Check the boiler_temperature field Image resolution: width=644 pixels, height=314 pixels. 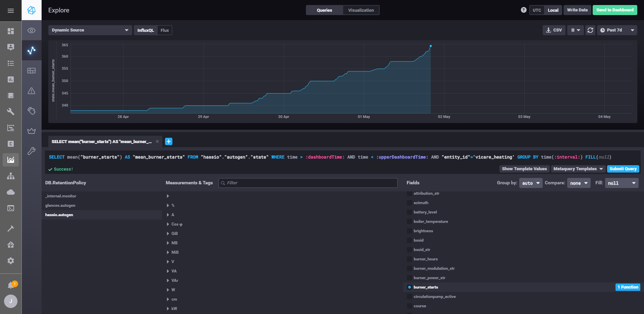(410, 222)
